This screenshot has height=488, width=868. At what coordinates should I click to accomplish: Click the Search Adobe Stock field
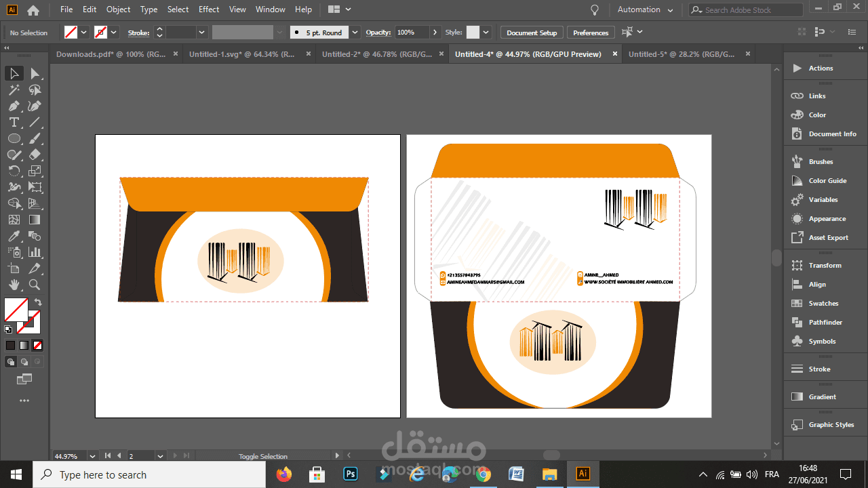[x=746, y=9]
